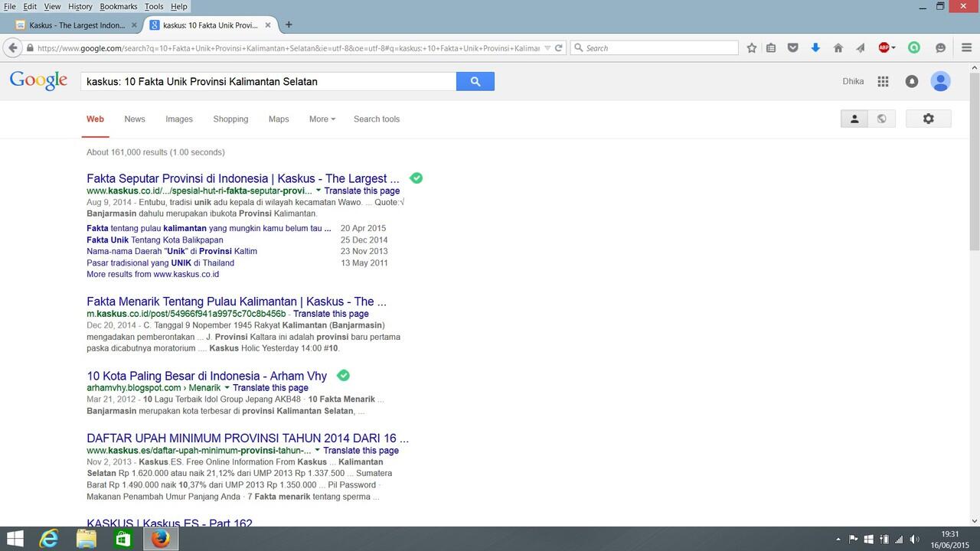980x551 pixels.
Task: Open the Downloads arrow icon
Action: [815, 47]
